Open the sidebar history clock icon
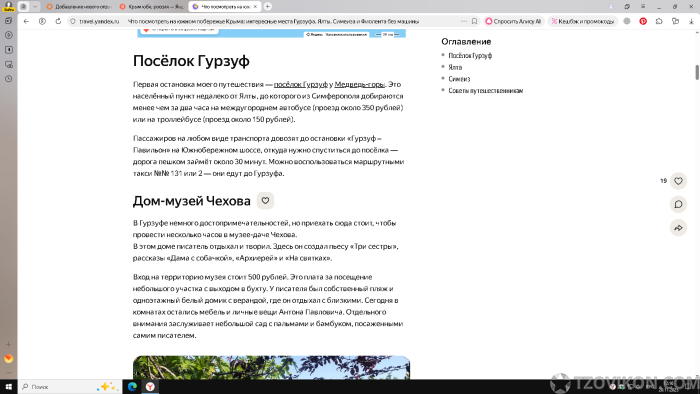 (8, 79)
